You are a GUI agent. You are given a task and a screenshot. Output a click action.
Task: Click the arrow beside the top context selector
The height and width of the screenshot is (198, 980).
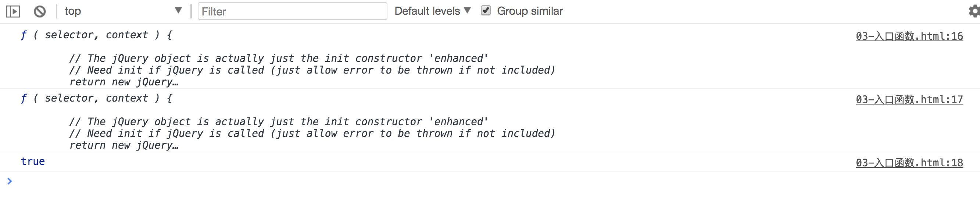click(178, 11)
